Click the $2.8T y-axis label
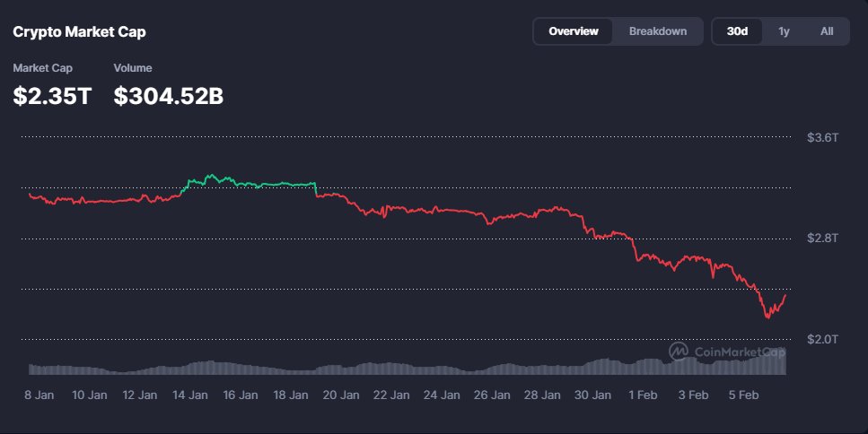The height and width of the screenshot is (434, 868). (x=822, y=239)
